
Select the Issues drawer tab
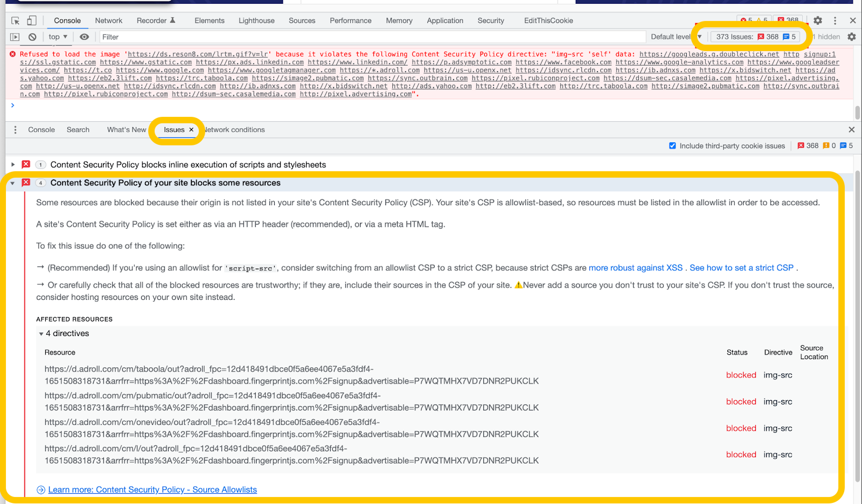(174, 130)
